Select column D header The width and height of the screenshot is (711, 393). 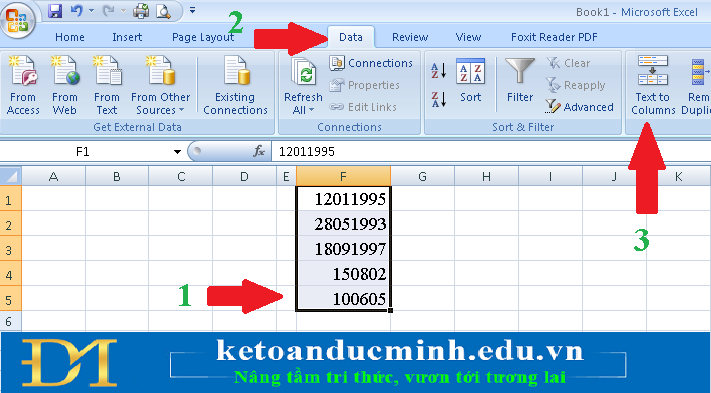pos(244,176)
